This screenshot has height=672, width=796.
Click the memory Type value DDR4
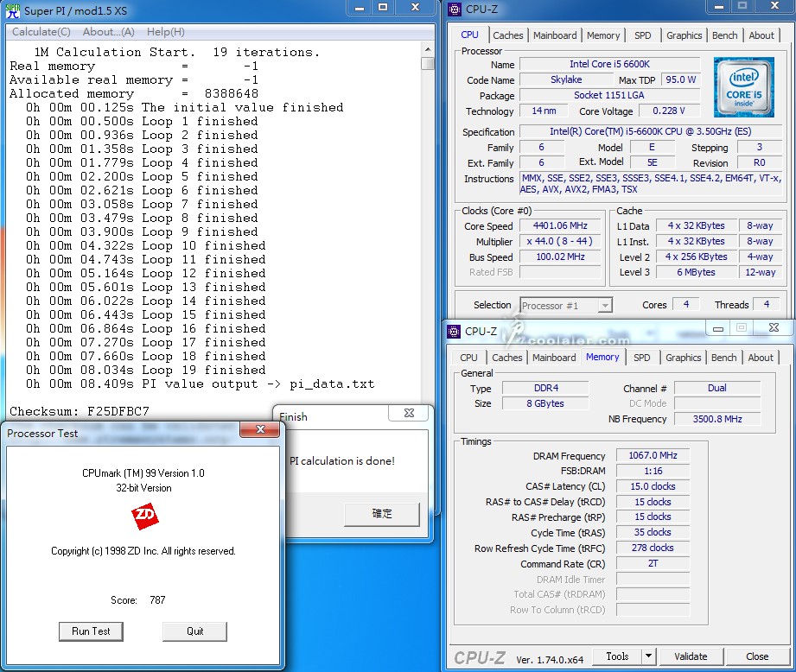click(545, 388)
